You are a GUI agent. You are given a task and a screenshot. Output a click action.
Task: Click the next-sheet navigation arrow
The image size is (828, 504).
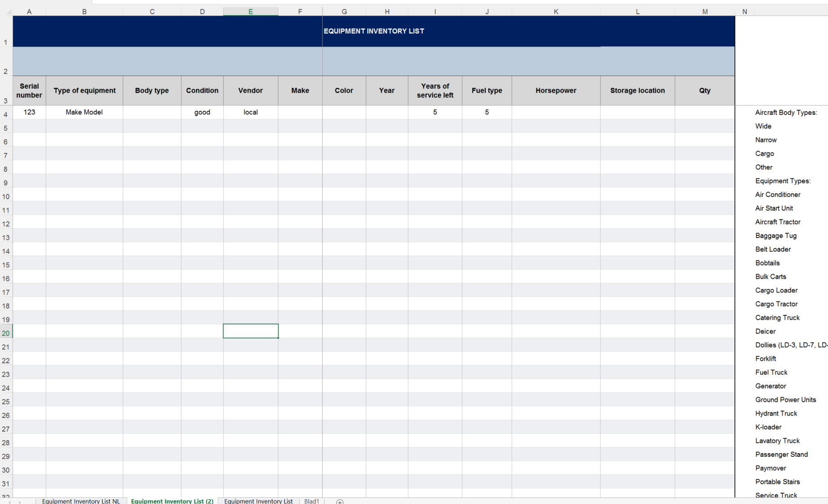point(19,501)
